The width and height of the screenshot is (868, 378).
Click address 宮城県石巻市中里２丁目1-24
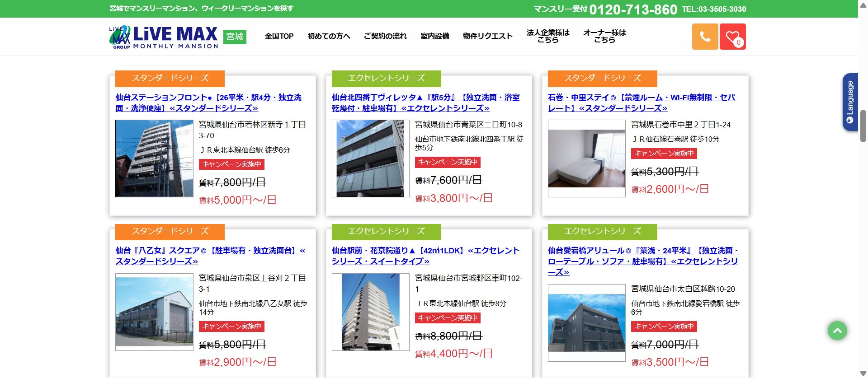point(681,125)
